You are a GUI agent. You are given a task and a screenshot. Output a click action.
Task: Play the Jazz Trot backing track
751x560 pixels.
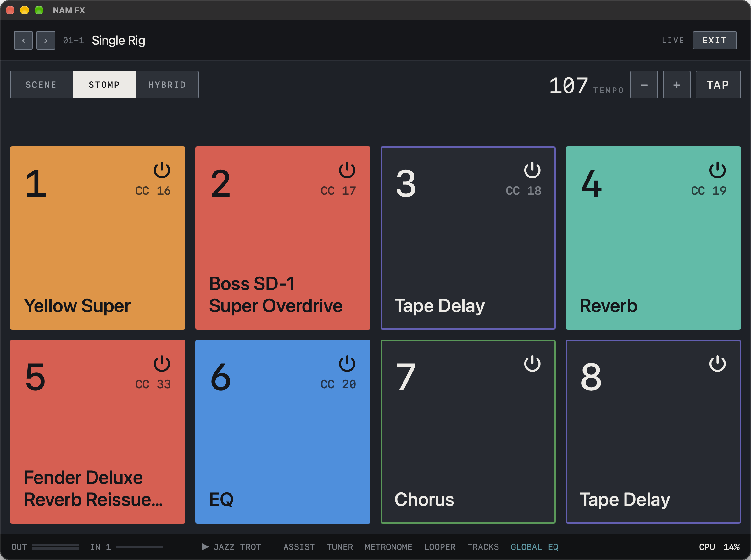click(x=231, y=547)
